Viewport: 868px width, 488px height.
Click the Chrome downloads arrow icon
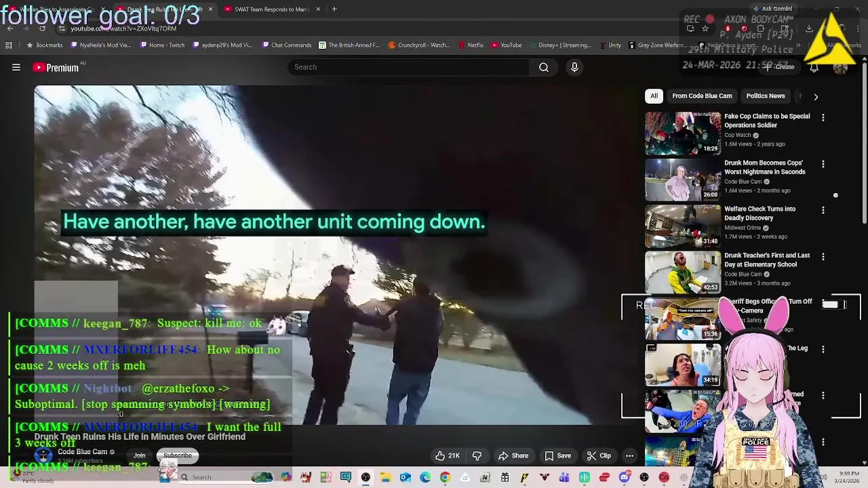809,28
